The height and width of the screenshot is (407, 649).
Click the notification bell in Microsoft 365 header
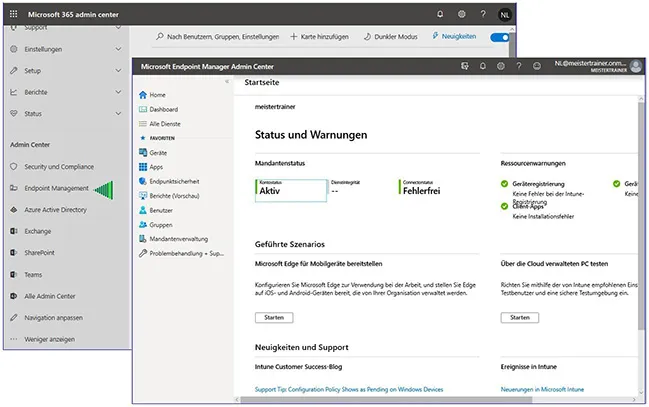[440, 14]
